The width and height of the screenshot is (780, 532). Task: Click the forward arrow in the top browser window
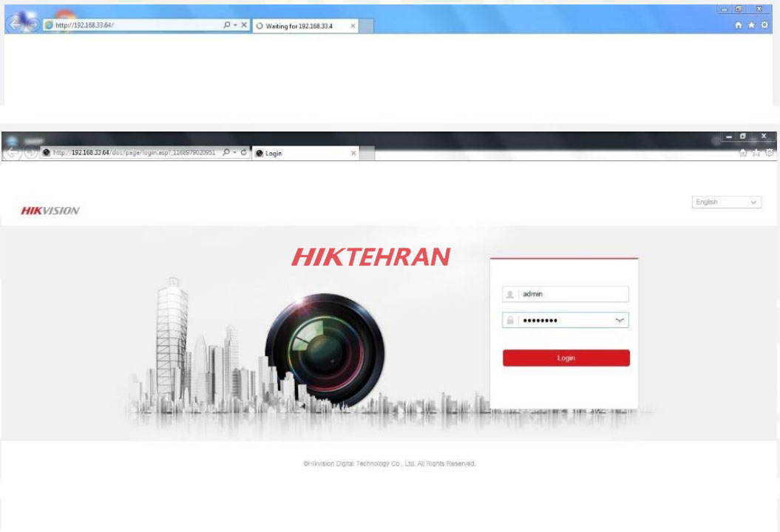tap(33, 24)
